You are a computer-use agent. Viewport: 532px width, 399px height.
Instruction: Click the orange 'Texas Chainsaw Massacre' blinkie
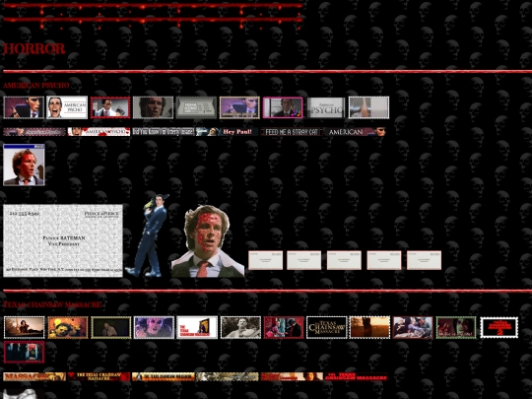[164, 376]
